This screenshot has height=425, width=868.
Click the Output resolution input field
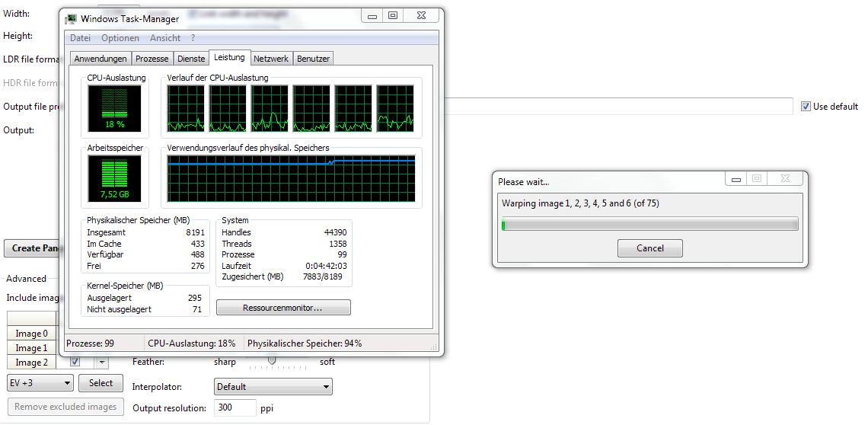click(235, 408)
